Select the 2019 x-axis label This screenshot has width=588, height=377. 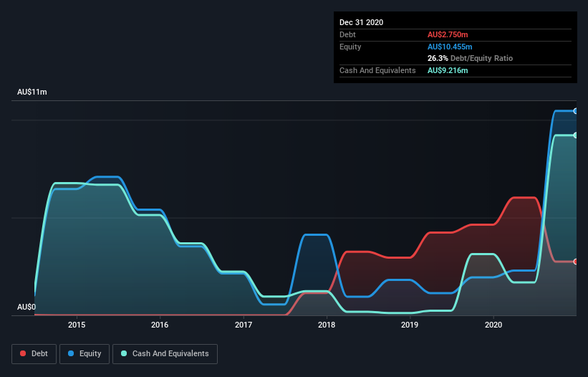tap(410, 325)
